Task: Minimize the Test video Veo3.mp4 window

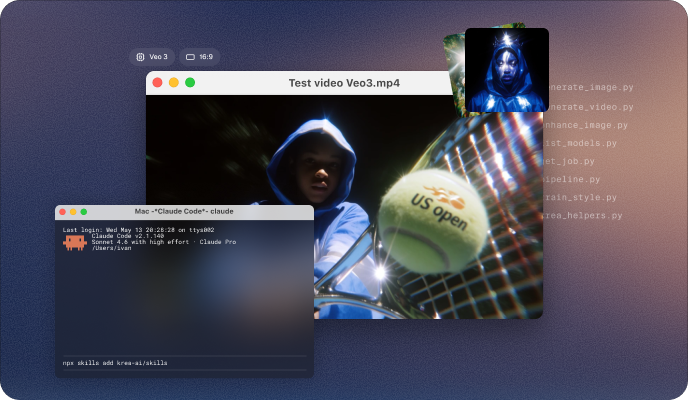Action: (174, 82)
